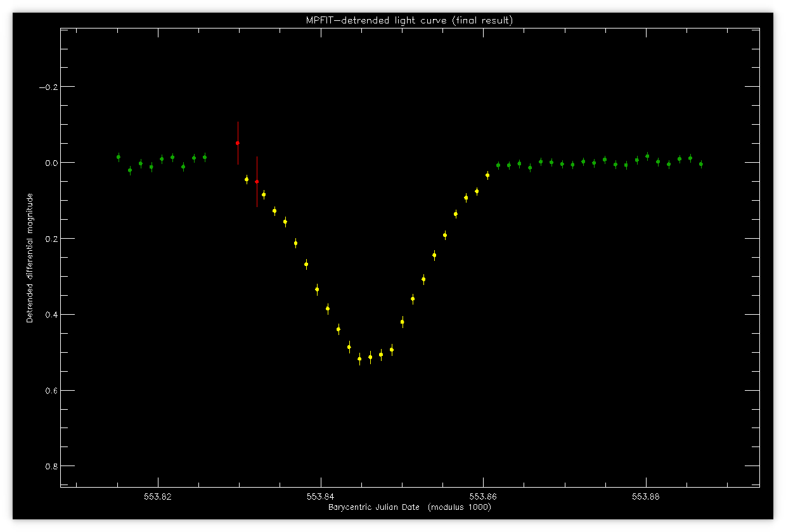
Task: Click the 0.6 y-axis tick label
Action: click(51, 391)
